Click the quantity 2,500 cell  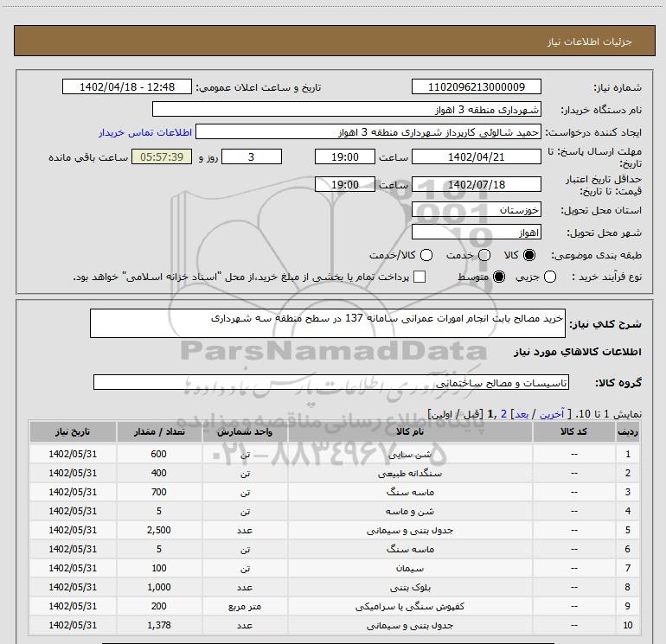coord(159,530)
